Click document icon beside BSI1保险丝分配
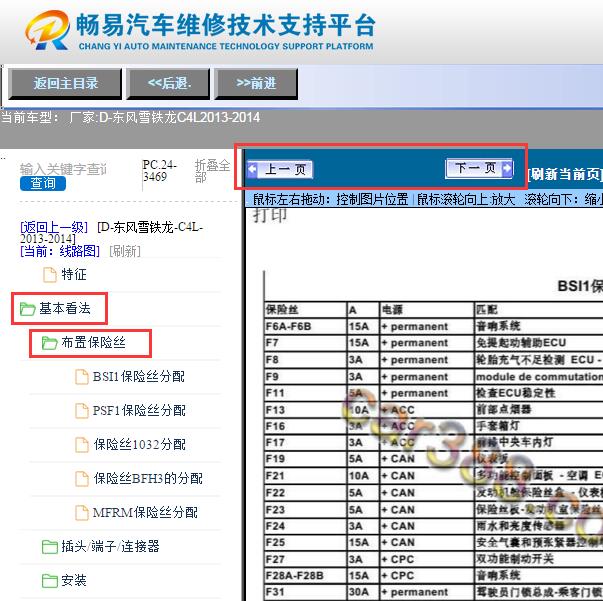This screenshot has width=603, height=601. coord(82,377)
